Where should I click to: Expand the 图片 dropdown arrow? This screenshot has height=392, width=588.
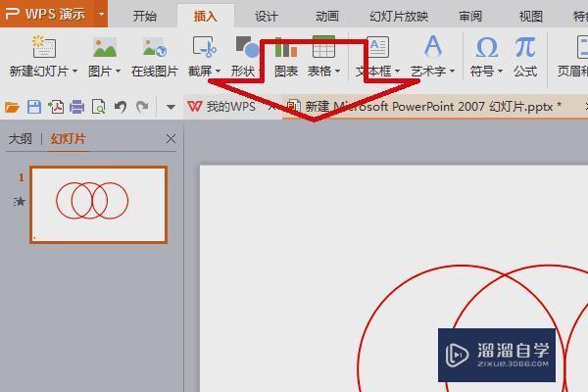[x=119, y=71]
